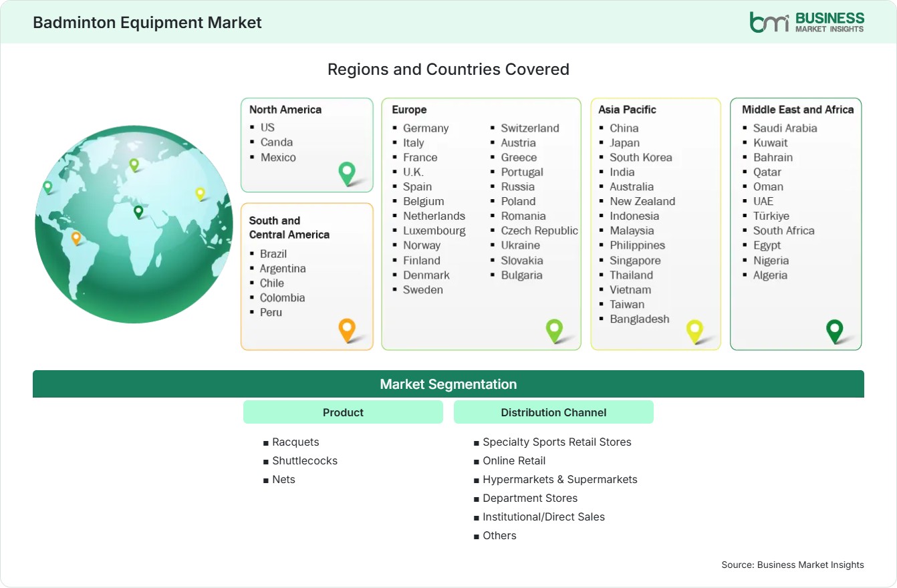
Task: Click 'New Zealand' in Asia Pacific list
Action: [642, 202]
